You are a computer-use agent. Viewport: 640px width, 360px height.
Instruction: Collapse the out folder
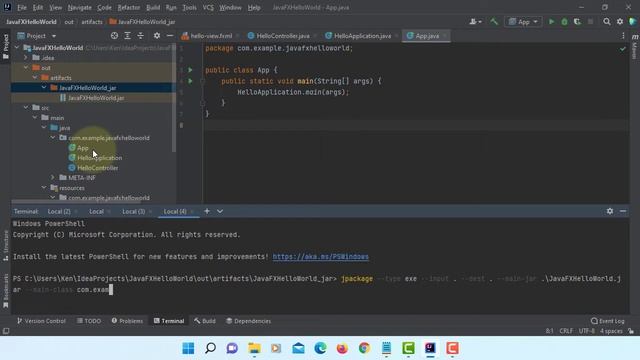pos(26,68)
